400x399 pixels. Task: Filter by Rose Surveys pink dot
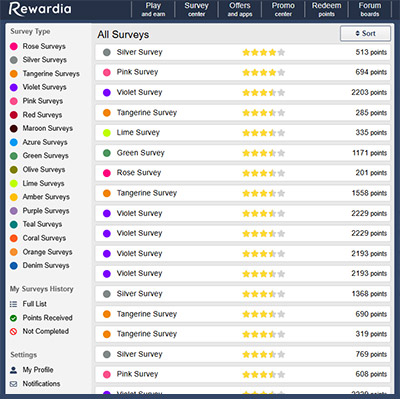pos(14,46)
